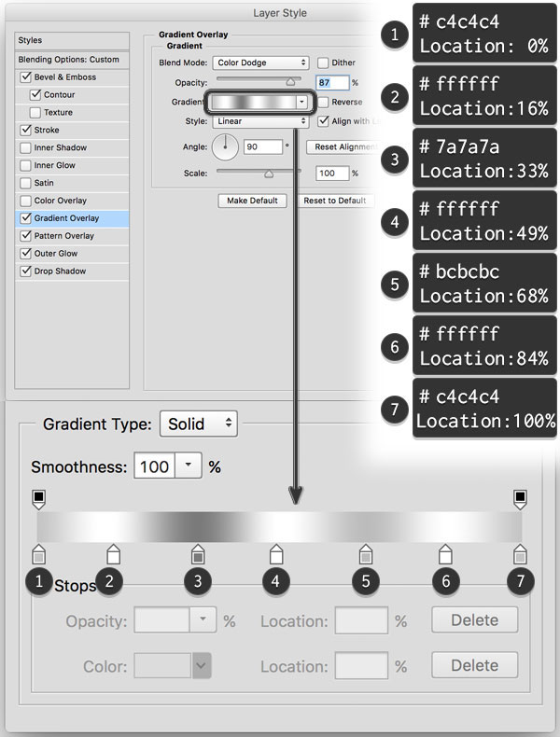Click Delete button in the Color row
Image resolution: width=560 pixels, height=737 pixels.
pos(474,665)
